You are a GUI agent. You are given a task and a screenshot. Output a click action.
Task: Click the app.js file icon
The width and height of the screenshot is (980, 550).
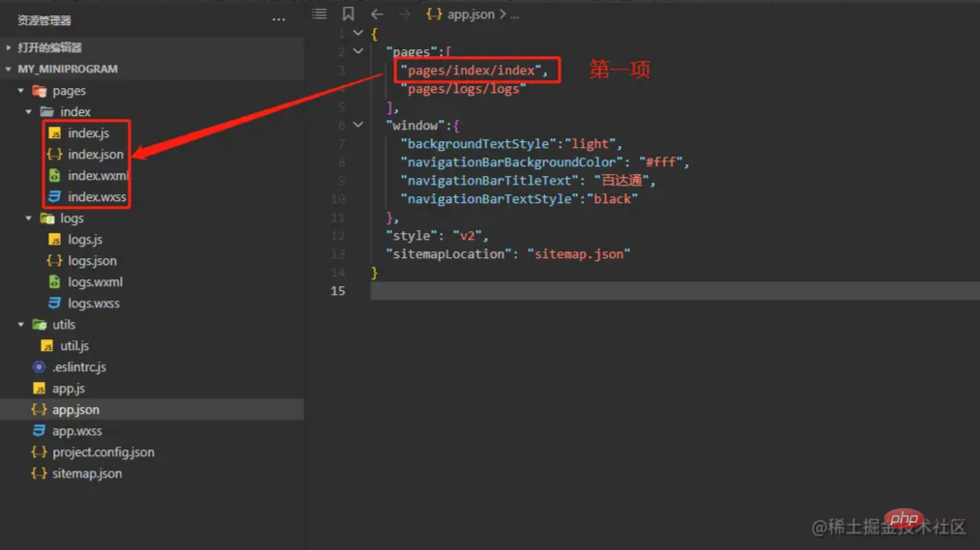(39, 389)
